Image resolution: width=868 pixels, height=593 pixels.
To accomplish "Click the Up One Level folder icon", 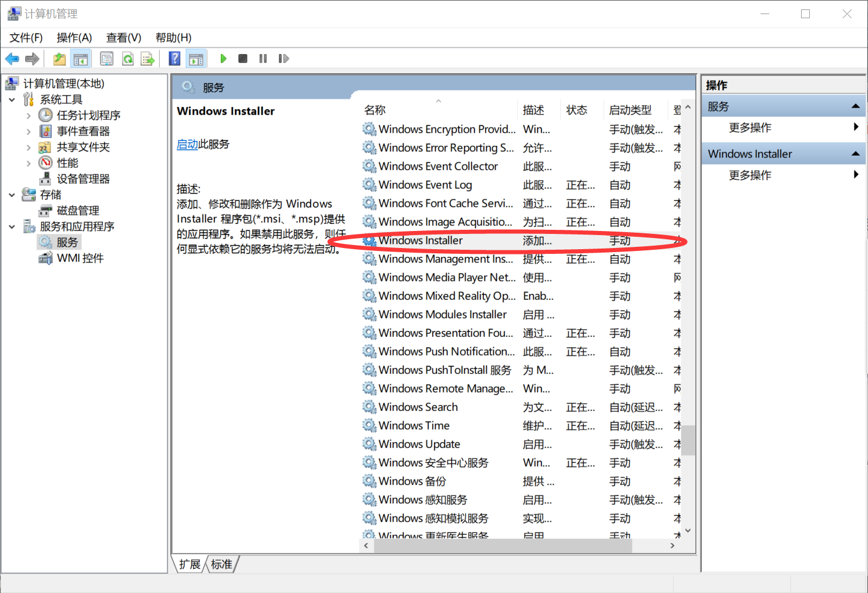I will pyautogui.click(x=59, y=59).
